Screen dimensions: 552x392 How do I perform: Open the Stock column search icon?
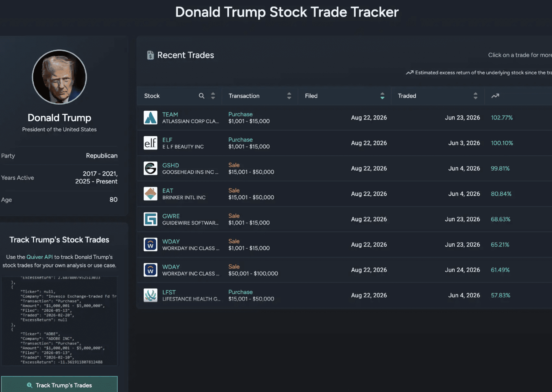pos(202,96)
